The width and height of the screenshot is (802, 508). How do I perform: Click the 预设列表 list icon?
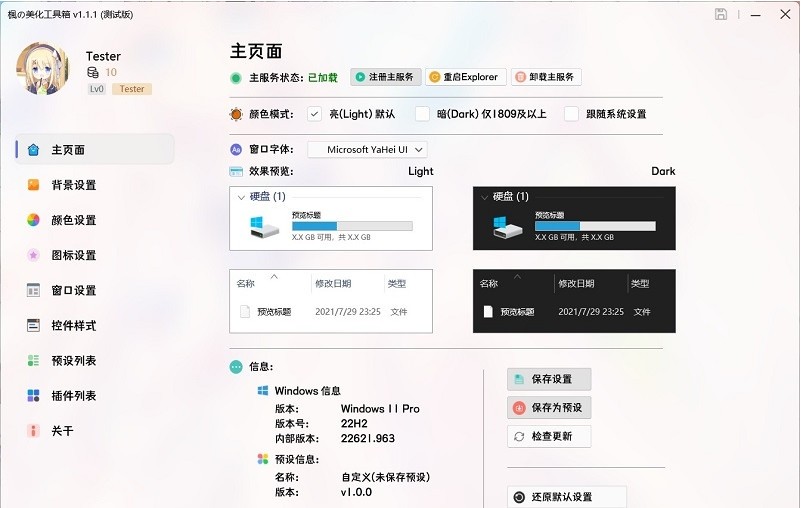[33, 360]
